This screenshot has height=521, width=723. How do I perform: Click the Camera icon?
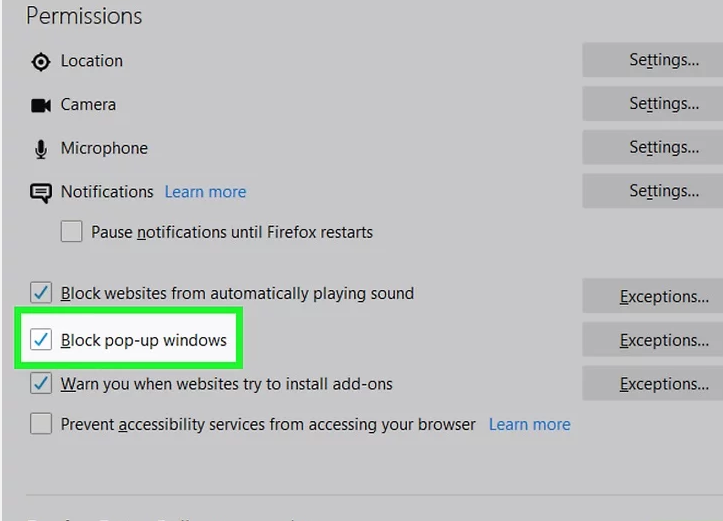click(x=40, y=105)
